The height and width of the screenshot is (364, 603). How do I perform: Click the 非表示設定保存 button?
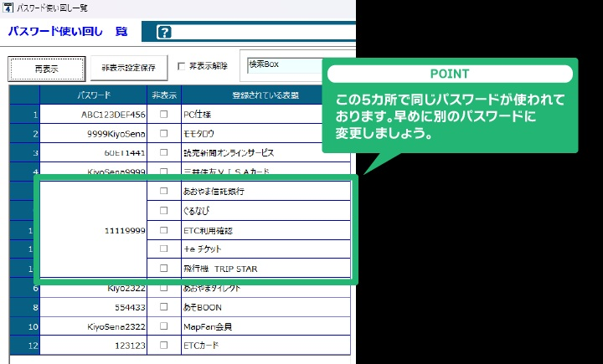point(129,68)
